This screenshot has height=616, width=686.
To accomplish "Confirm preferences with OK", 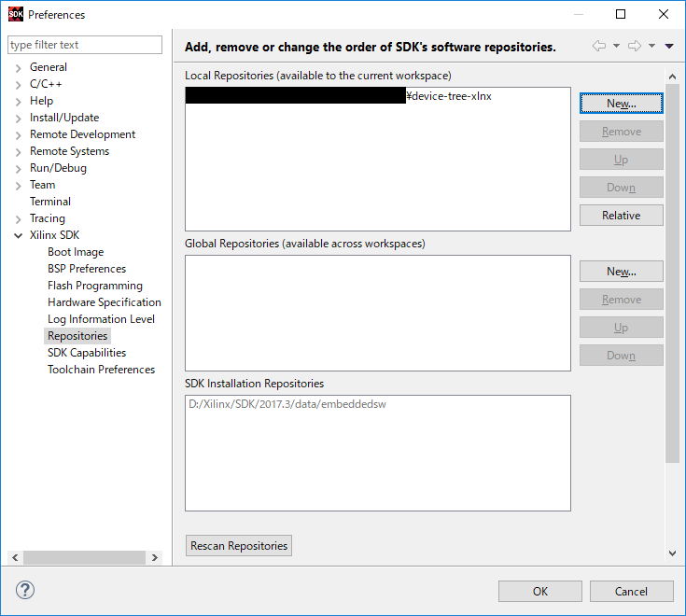I will point(539,592).
